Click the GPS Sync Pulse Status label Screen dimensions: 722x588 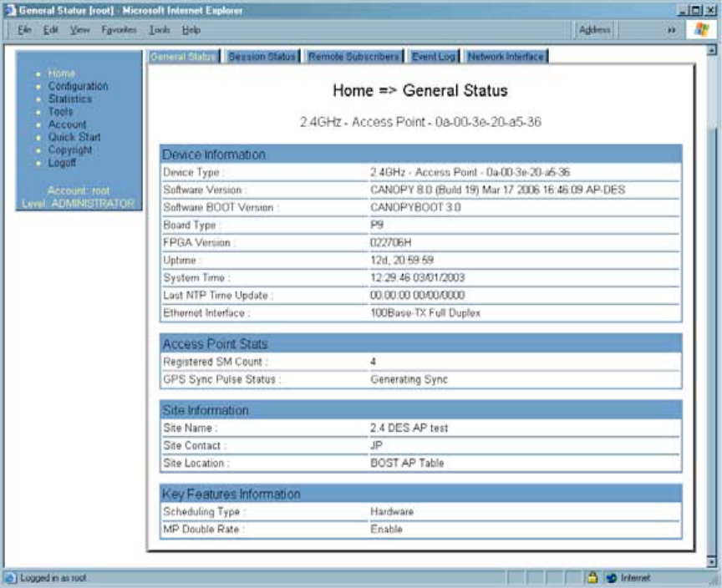point(221,379)
